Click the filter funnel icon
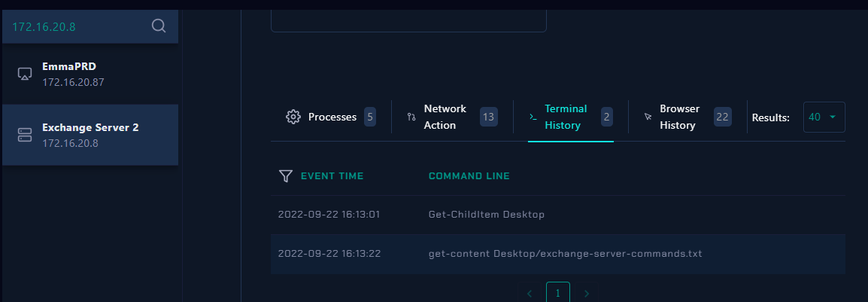Screen dimensions: 868x302 tap(286, 176)
